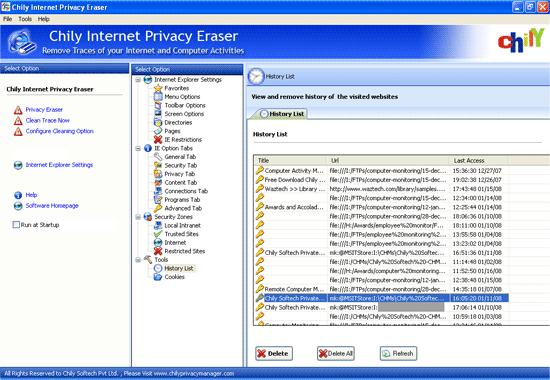Open the Privacy Eraser link
The height and width of the screenshot is (380, 550).
coord(44,109)
